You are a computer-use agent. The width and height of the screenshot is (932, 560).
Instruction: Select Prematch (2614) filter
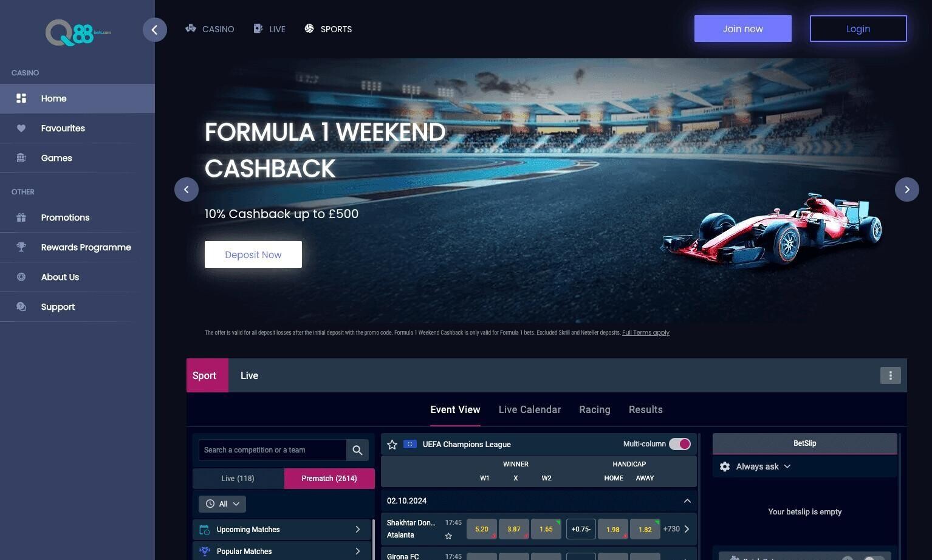[329, 479]
